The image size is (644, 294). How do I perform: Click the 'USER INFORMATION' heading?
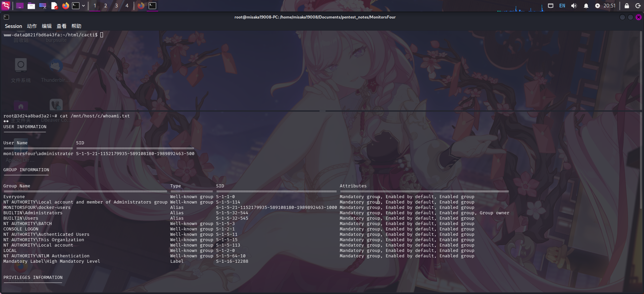click(x=25, y=127)
